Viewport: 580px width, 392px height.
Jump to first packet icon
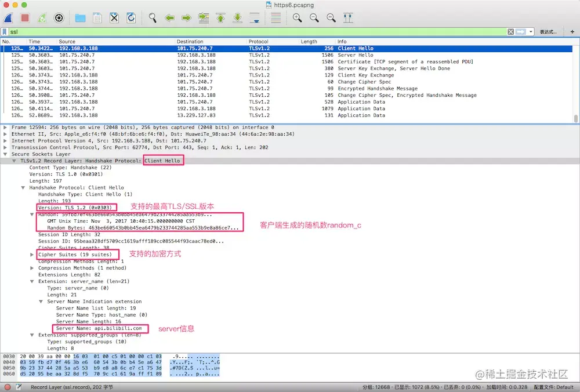click(220, 18)
